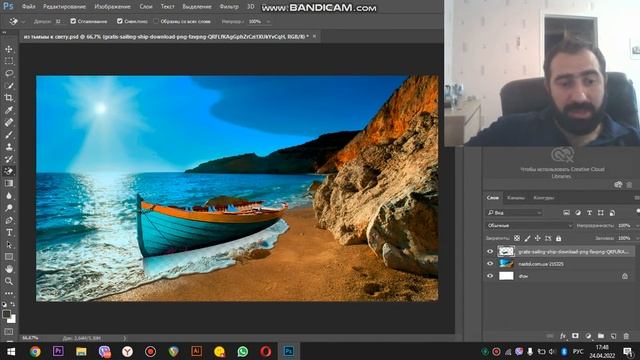Select the Rectangular Marquee tool
This screenshot has width=640, height=360.
9,61
